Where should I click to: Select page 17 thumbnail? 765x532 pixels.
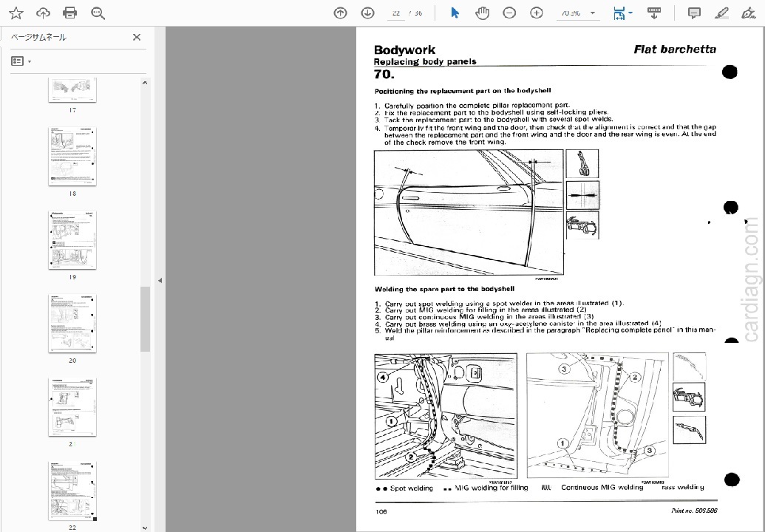(72, 89)
